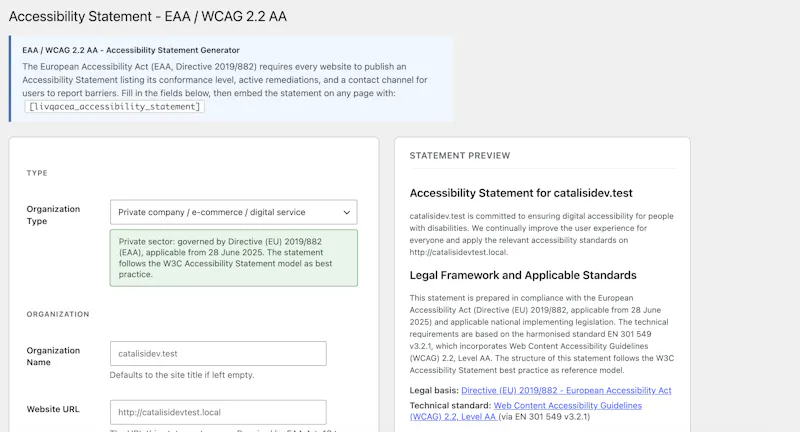Click the 'Legal basis:' label

coord(434,390)
